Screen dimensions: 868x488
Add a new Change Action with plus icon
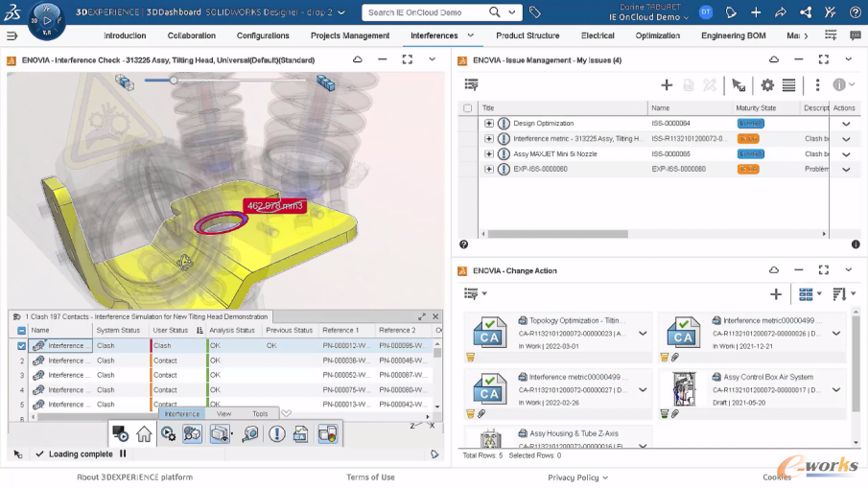click(776, 294)
